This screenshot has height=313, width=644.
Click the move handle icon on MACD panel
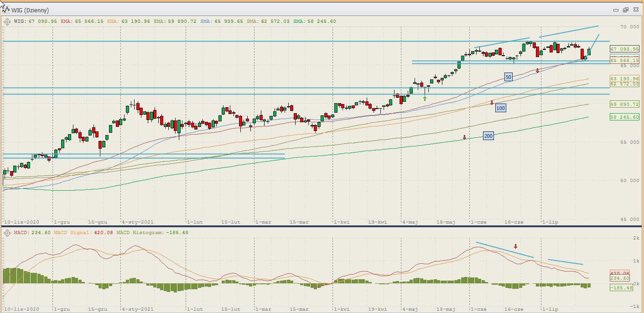(x=7, y=233)
